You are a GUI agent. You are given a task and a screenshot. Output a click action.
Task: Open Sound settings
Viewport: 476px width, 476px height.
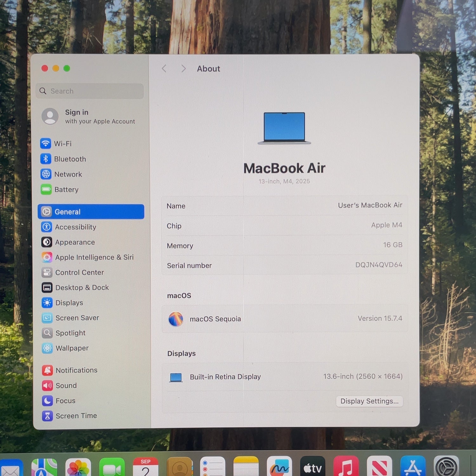tap(59, 385)
